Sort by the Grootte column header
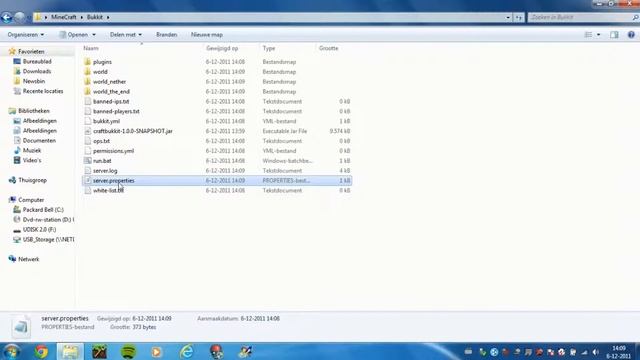Viewport: 640px width, 360px height. coord(329,48)
